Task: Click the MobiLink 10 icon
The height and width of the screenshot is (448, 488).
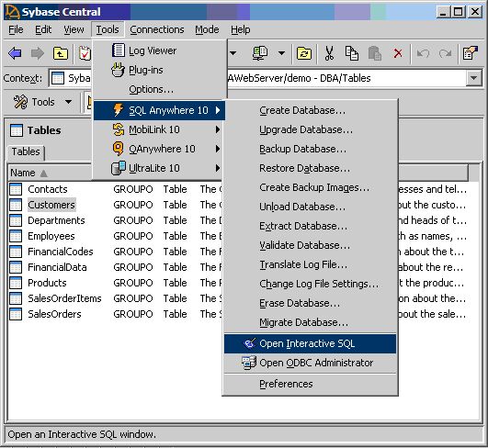Action: (x=119, y=129)
